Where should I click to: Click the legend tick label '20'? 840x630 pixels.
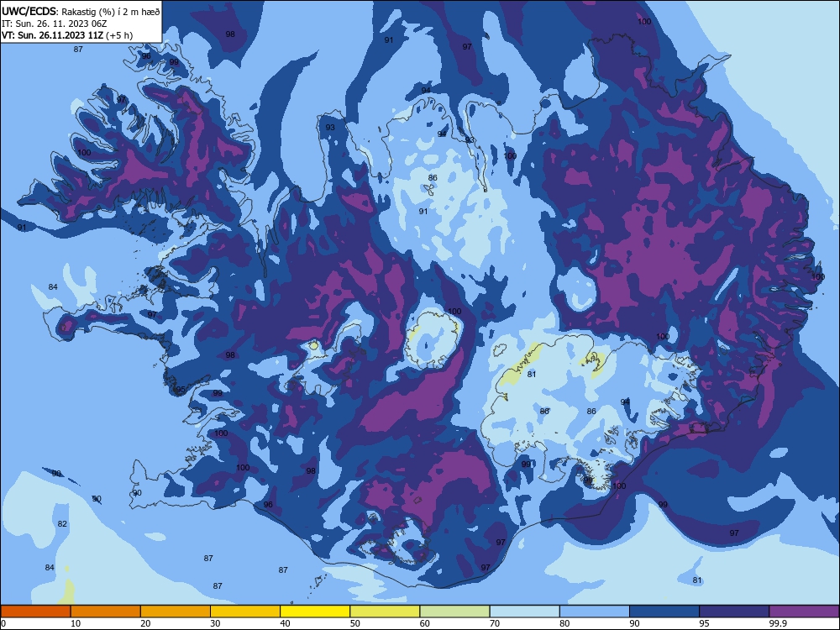145,623
